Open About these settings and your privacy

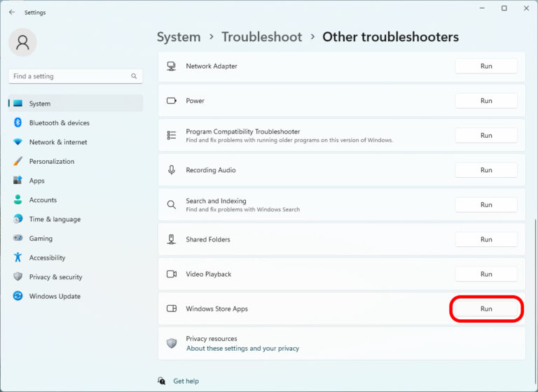(x=242, y=349)
